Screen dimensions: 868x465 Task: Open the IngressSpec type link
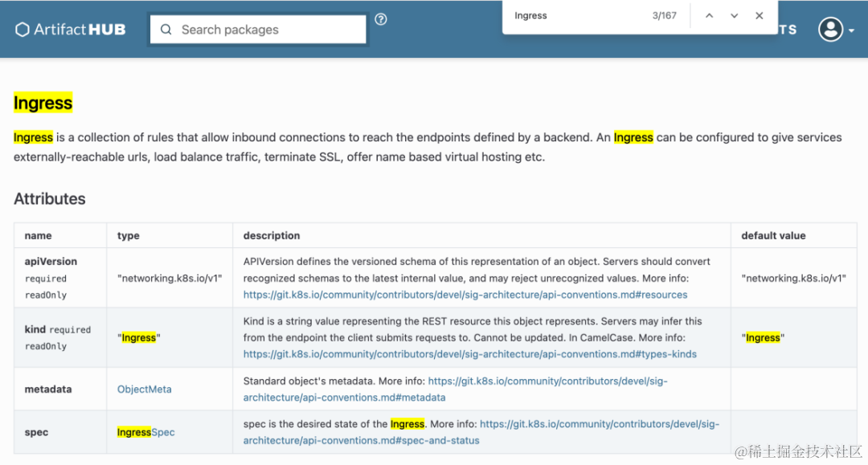point(146,432)
